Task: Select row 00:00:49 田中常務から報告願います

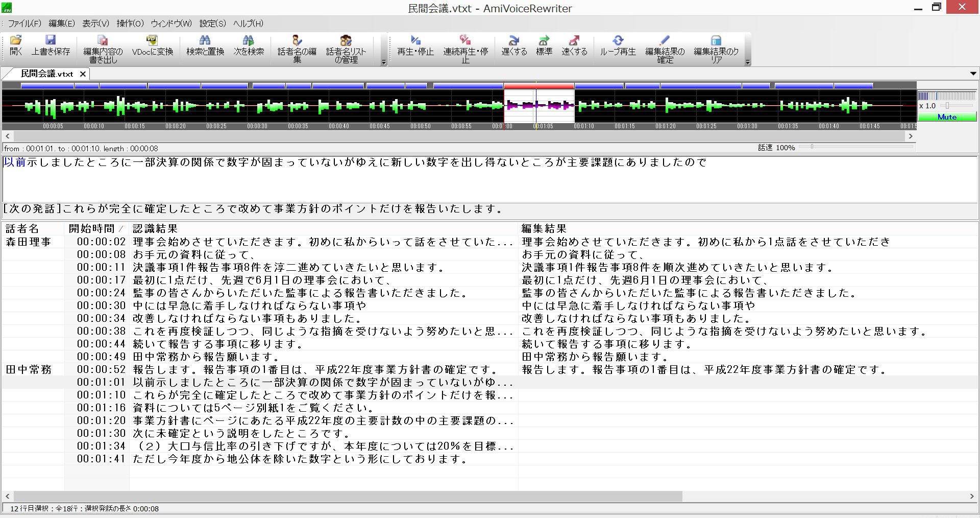Action: point(490,357)
